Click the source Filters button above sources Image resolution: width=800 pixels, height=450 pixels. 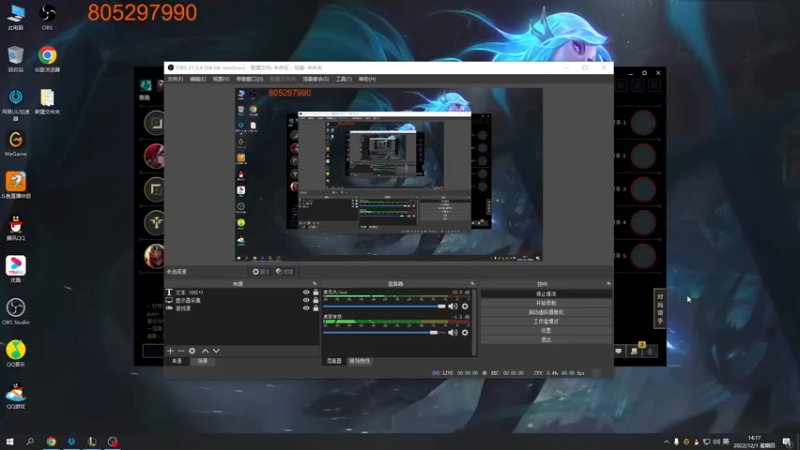click(285, 272)
